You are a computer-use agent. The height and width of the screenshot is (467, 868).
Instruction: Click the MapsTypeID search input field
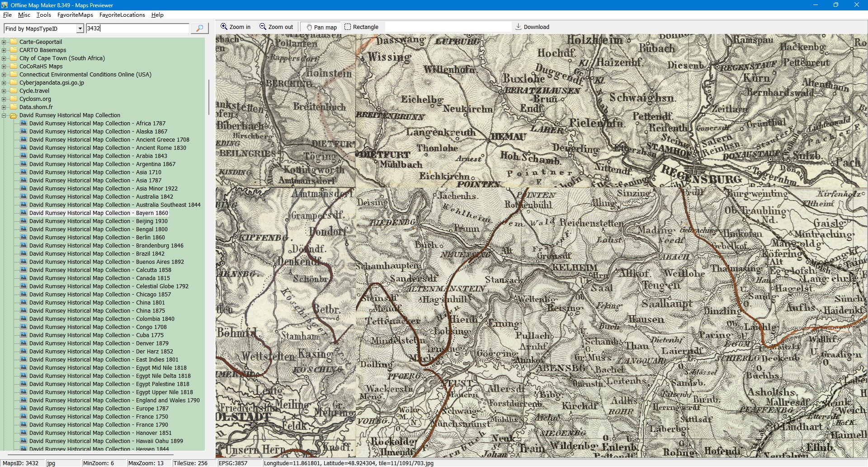pos(137,28)
